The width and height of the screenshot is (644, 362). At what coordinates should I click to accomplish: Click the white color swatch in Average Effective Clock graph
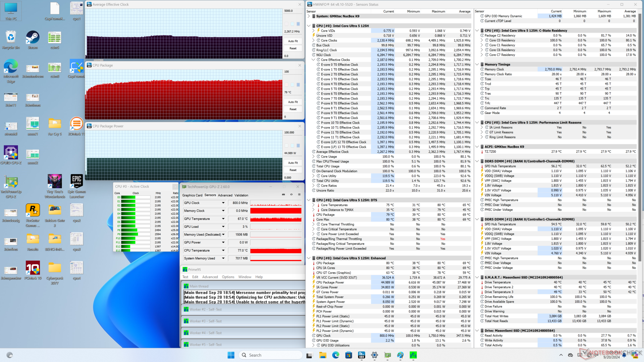pos(286,24)
